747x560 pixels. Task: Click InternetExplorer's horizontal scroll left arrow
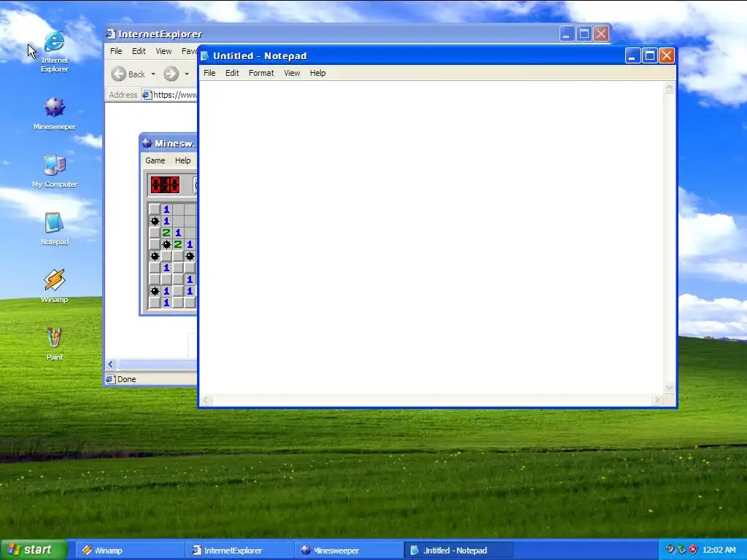click(111, 365)
